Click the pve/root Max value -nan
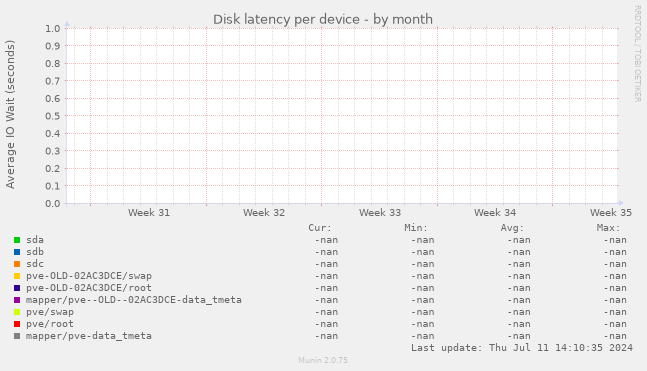Screen dimensions: 647x371 (x=615, y=324)
